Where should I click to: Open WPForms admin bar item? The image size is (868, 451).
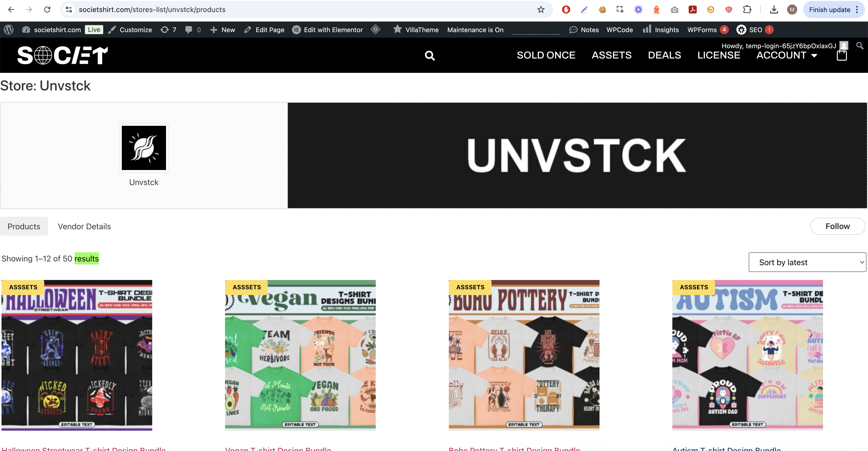point(708,30)
